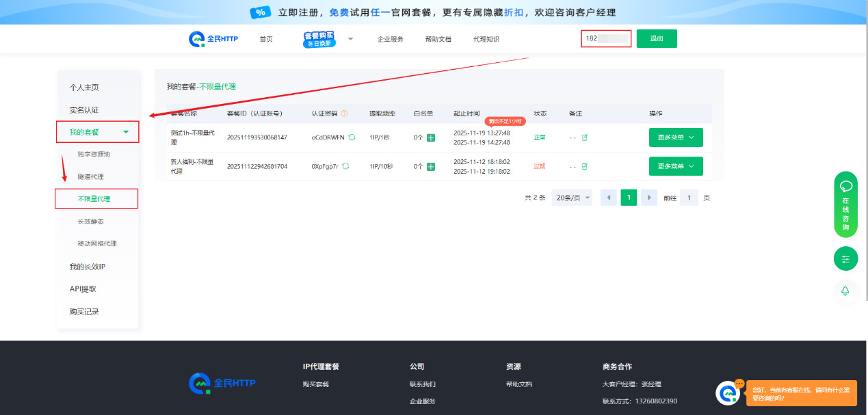The image size is (868, 415).
Task: Select 长效静态 in the sidebar
Action: click(x=91, y=222)
